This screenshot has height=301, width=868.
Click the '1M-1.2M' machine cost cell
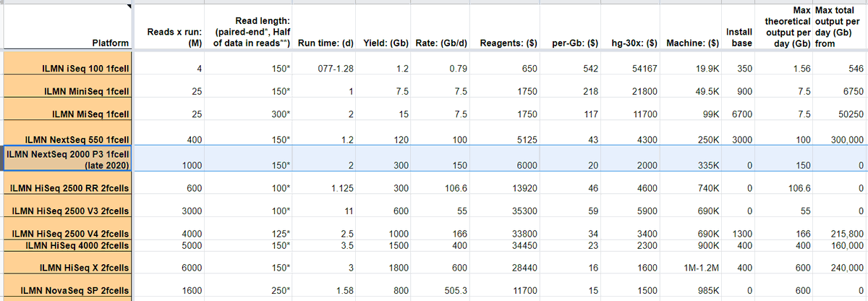[692, 263]
